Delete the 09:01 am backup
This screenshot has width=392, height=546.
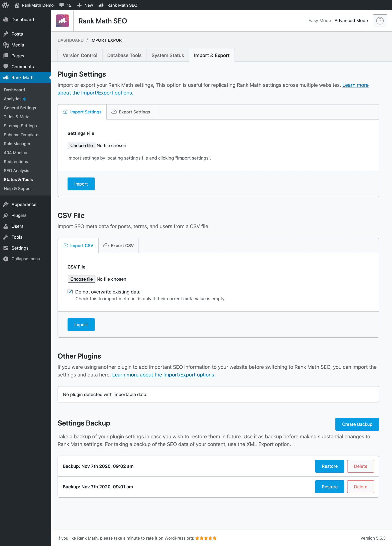click(x=360, y=486)
